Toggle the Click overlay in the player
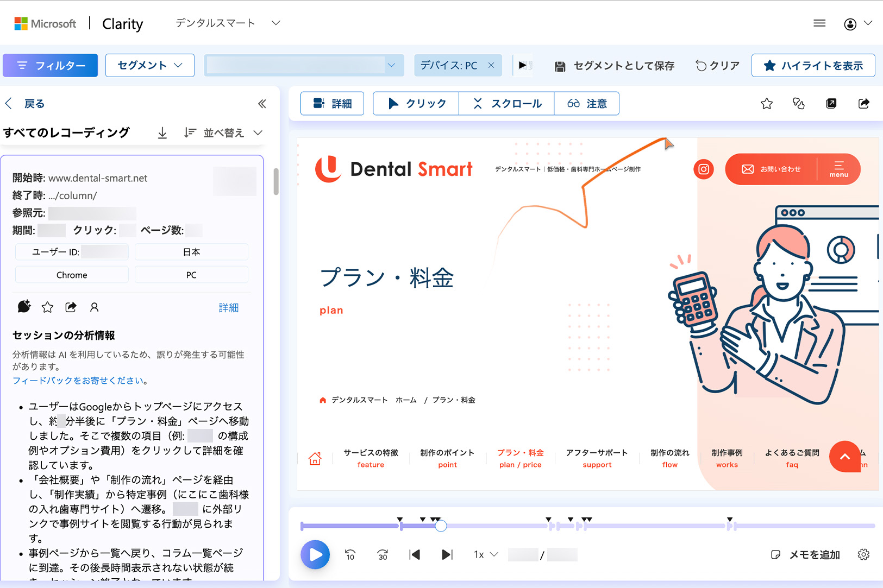The height and width of the screenshot is (588, 883). (x=416, y=104)
